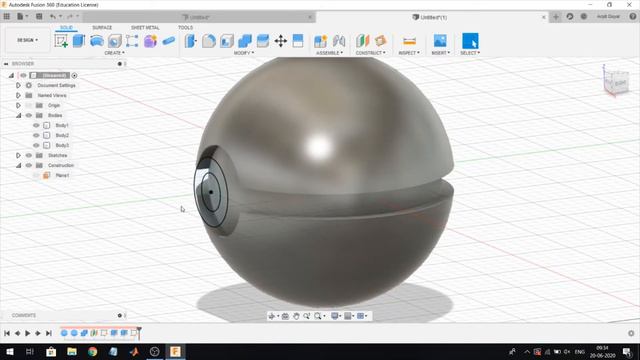The image size is (640, 360).
Task: Open Chrome from the taskbar
Action: 93,351
